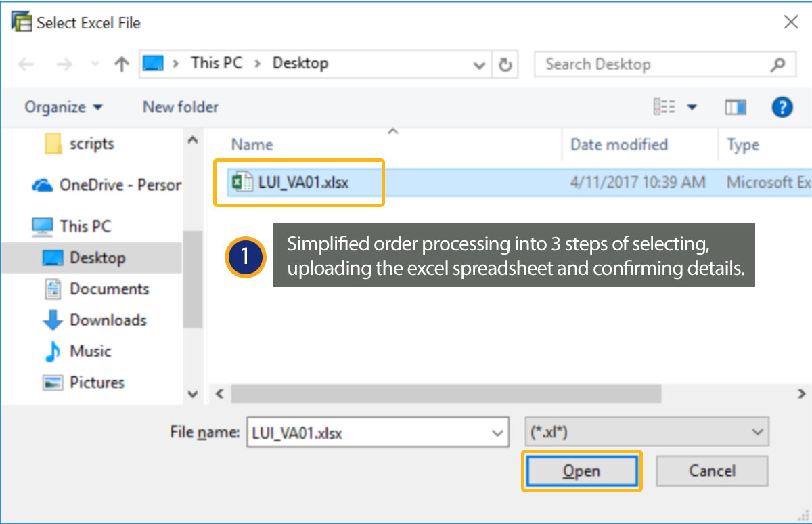The width and height of the screenshot is (812, 524).
Task: Open the view options dropdown arrow
Action: [x=692, y=107]
